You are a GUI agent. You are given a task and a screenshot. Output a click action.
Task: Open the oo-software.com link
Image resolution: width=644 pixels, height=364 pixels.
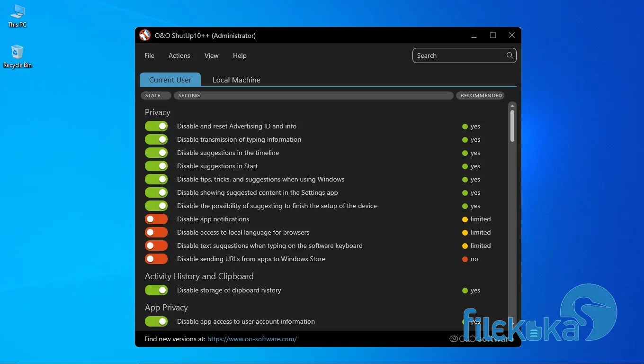[x=252, y=339]
